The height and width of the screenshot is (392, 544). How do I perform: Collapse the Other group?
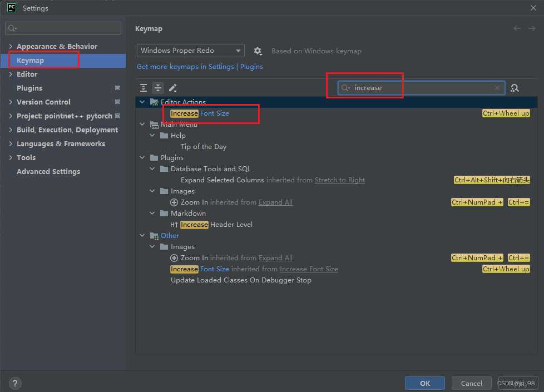(x=142, y=236)
